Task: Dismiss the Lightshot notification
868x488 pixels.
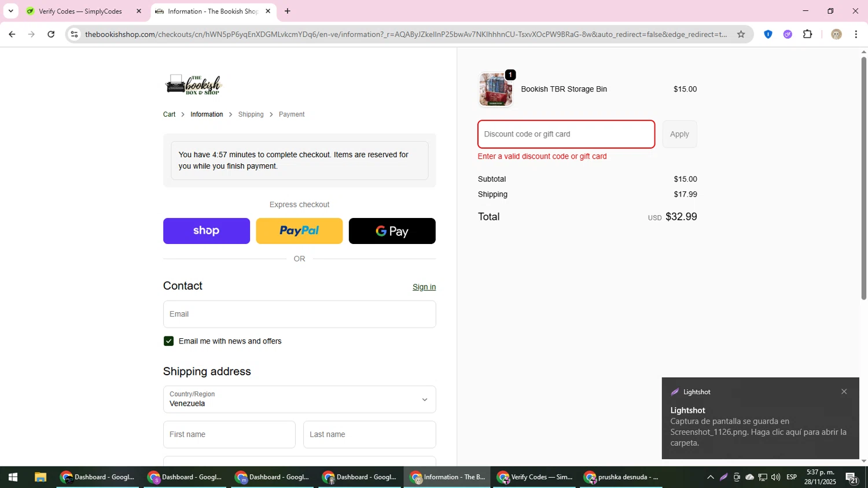Action: [x=844, y=391]
